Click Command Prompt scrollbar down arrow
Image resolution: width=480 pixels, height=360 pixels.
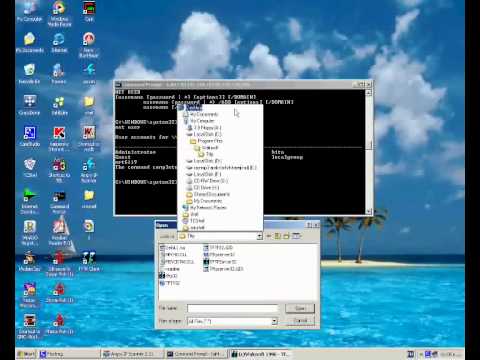point(369,211)
